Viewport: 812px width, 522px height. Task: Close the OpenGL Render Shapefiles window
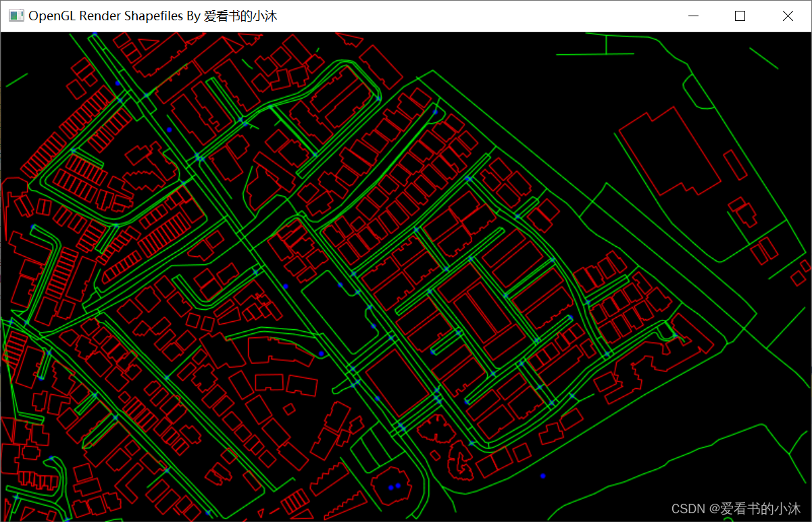click(x=788, y=16)
